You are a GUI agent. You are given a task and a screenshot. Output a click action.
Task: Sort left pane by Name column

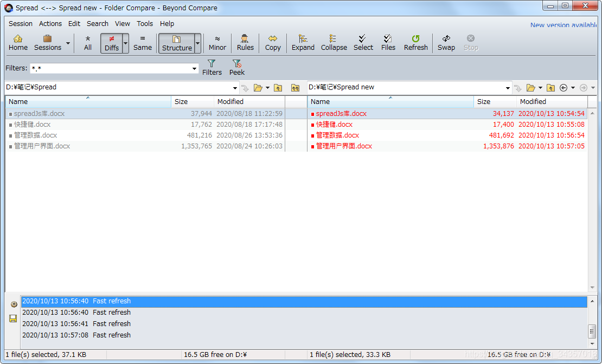click(x=88, y=102)
